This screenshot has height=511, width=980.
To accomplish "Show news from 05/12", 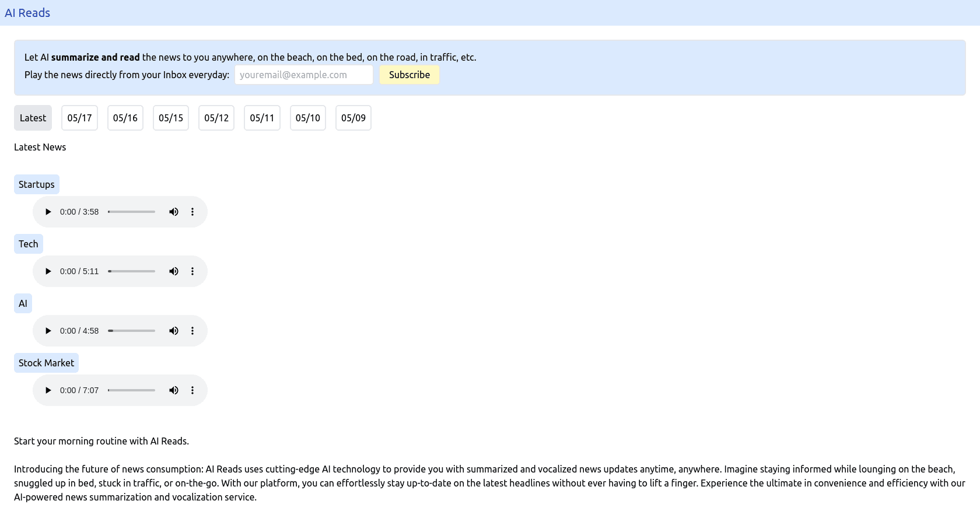I will (x=216, y=118).
